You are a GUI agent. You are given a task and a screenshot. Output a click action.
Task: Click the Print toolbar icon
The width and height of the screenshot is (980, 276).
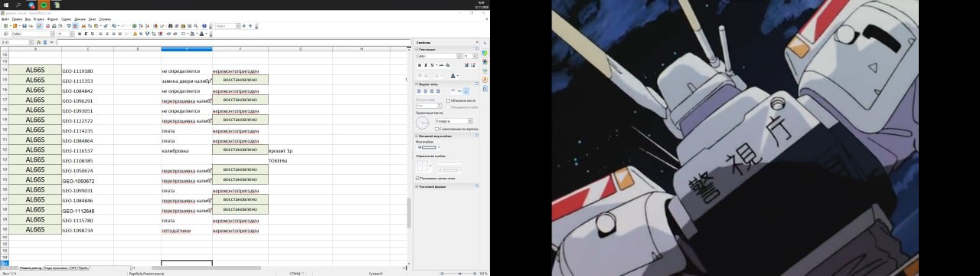[54, 26]
